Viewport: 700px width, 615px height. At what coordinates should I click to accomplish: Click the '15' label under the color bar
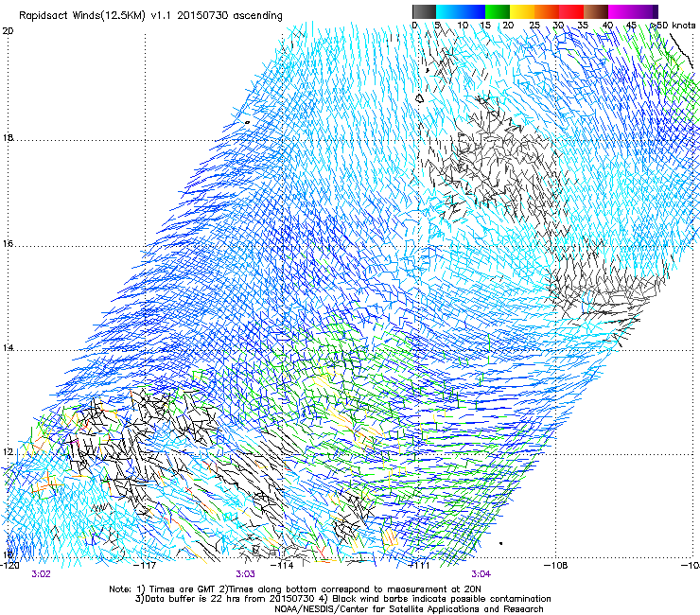click(485, 26)
